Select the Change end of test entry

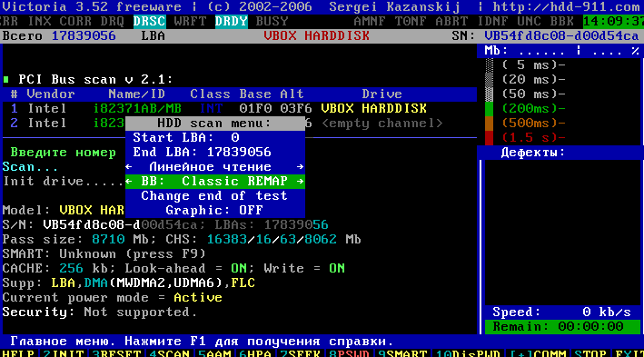(x=214, y=196)
